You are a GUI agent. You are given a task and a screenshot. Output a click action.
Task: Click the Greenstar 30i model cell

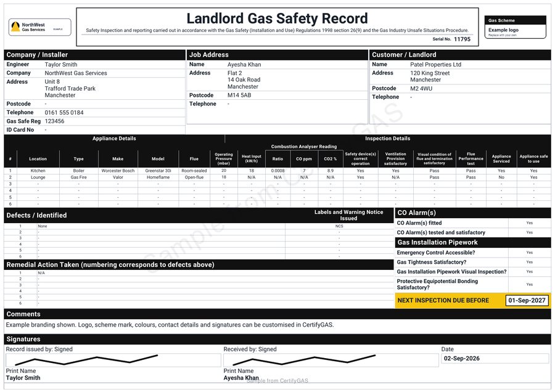point(158,171)
